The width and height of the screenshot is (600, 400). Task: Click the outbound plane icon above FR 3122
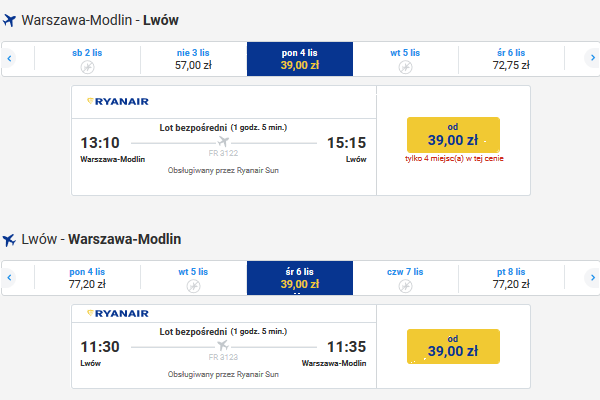tap(223, 142)
